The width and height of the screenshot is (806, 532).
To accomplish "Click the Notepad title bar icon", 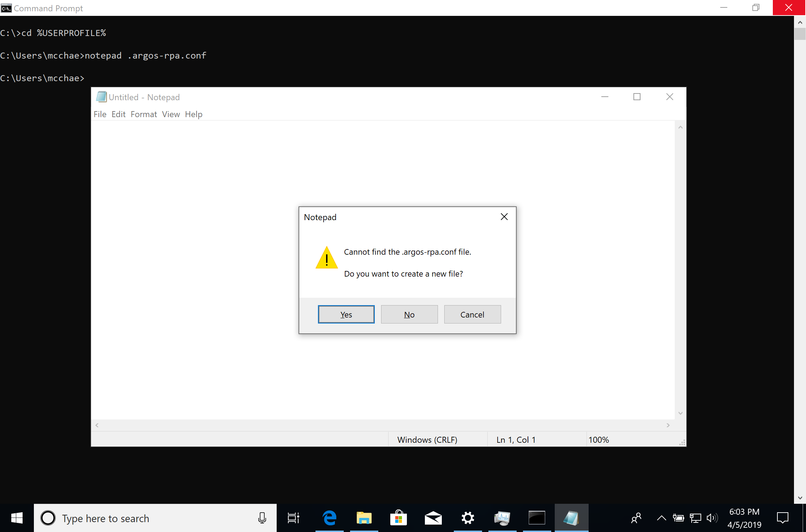I will (x=101, y=97).
